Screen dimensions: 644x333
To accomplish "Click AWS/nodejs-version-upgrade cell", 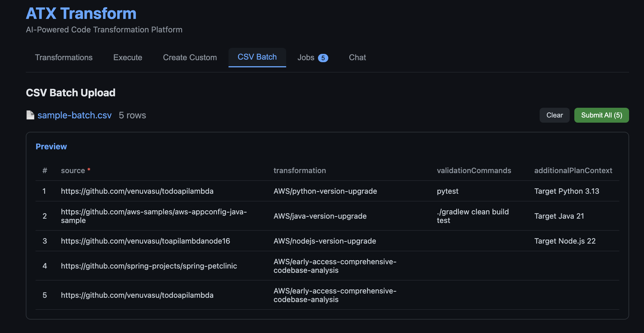I will pos(325,241).
